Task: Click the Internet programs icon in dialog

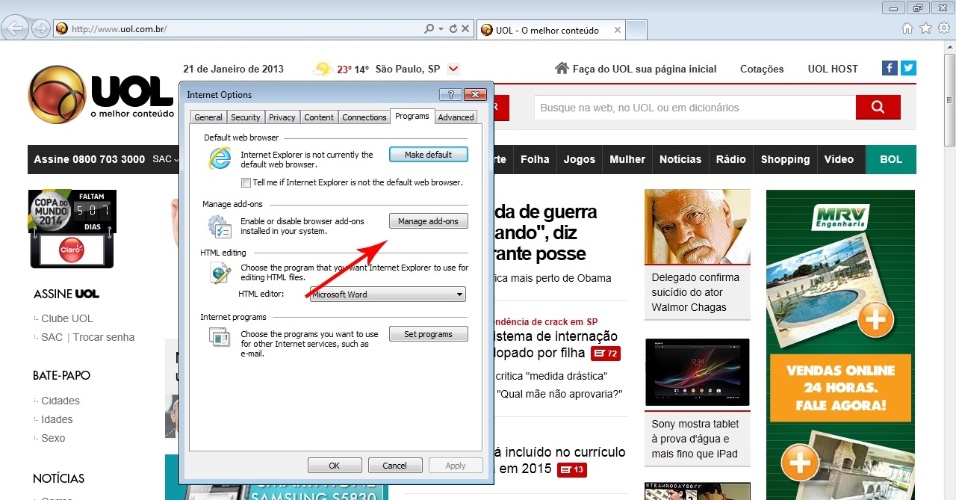Action: pyautogui.click(x=219, y=337)
